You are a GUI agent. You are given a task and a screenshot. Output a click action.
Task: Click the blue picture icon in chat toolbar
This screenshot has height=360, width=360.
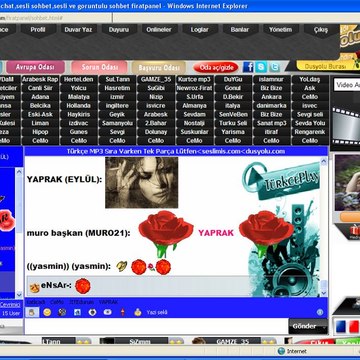point(77,312)
